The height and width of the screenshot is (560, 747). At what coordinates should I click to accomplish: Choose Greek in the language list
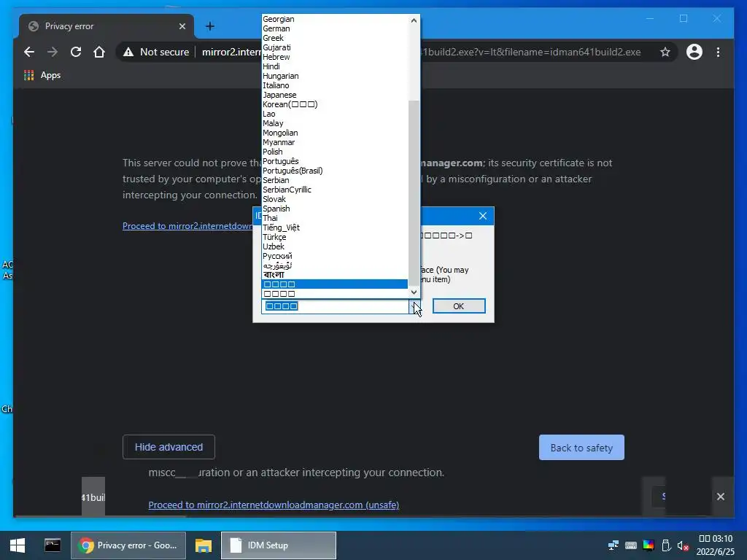coord(334,38)
